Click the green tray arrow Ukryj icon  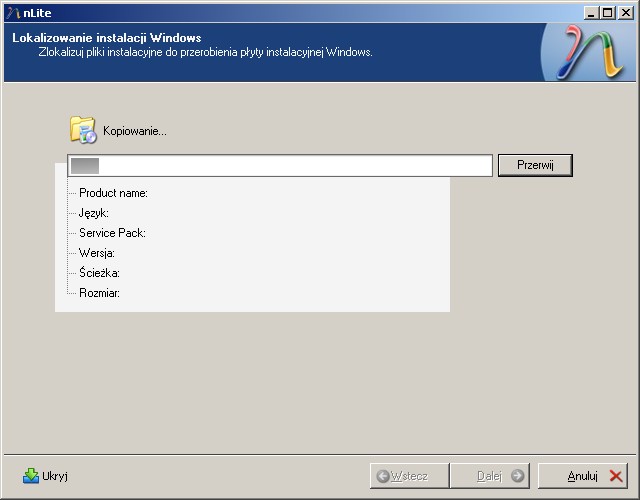click(31, 476)
